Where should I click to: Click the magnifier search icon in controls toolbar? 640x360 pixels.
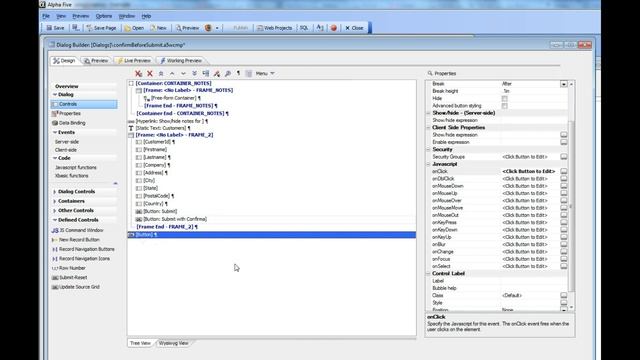click(x=228, y=73)
